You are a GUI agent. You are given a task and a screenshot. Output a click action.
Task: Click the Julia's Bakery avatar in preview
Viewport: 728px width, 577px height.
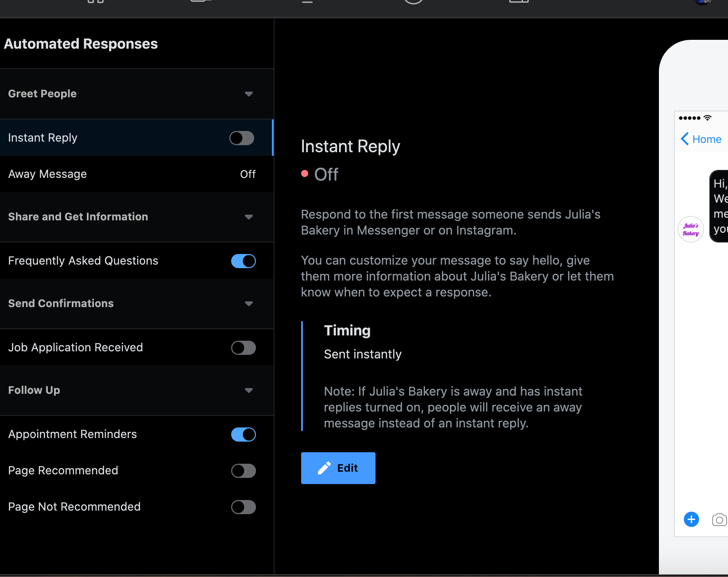(x=691, y=229)
